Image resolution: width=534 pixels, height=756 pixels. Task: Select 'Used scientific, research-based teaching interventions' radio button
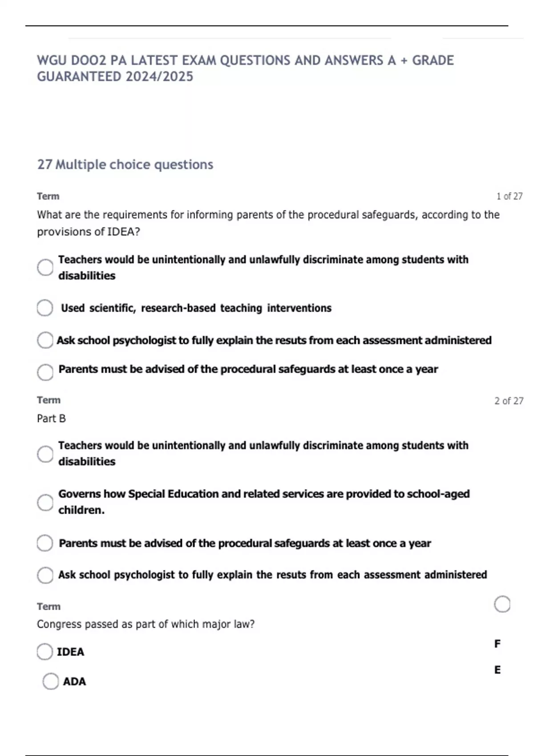[x=45, y=308]
